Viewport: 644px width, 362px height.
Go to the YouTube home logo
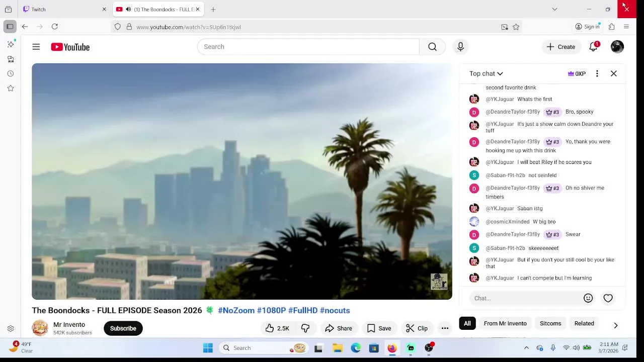click(70, 47)
